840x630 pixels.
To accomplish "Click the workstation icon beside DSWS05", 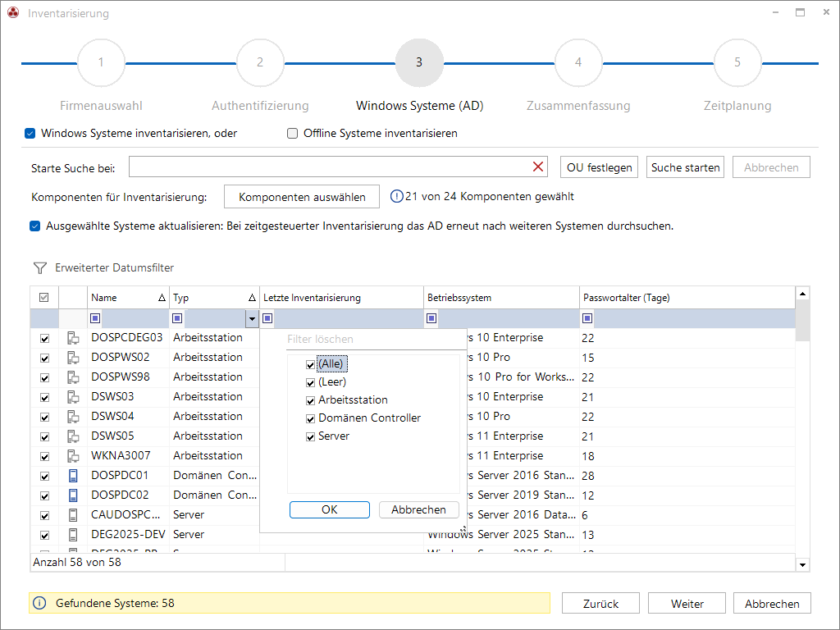I will pyautogui.click(x=73, y=436).
